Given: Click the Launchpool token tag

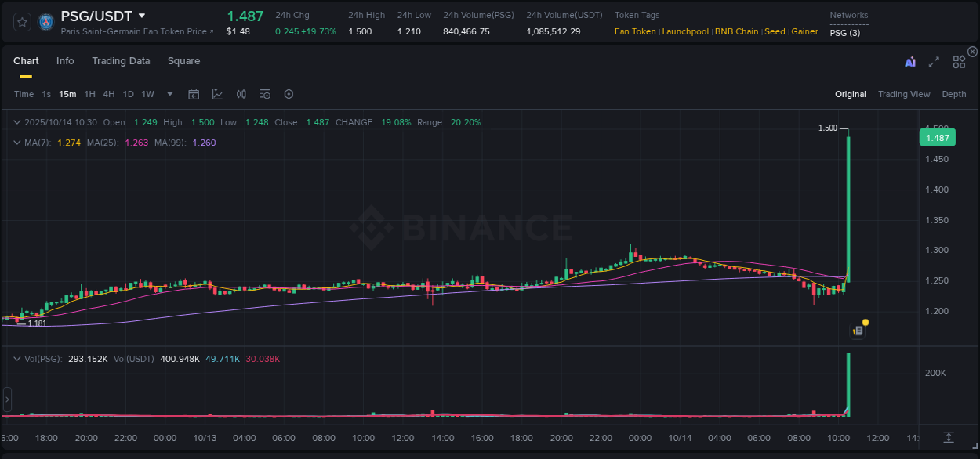Looking at the screenshot, I should (x=684, y=32).
